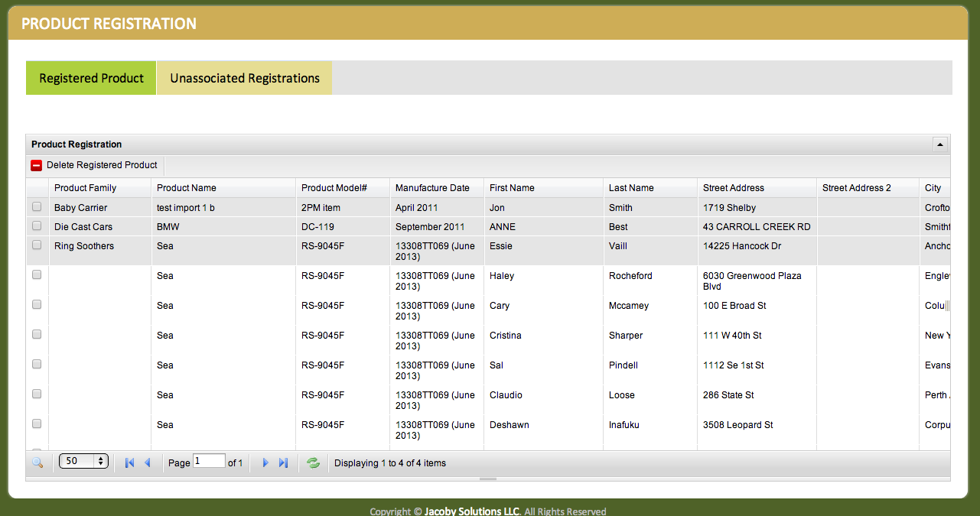Switch to the Registered Product tab
Screen dimensions: 980x516
pos(91,78)
